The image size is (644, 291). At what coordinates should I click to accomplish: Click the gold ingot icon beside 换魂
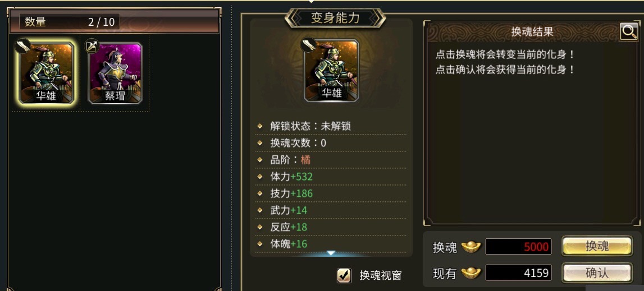tap(471, 247)
